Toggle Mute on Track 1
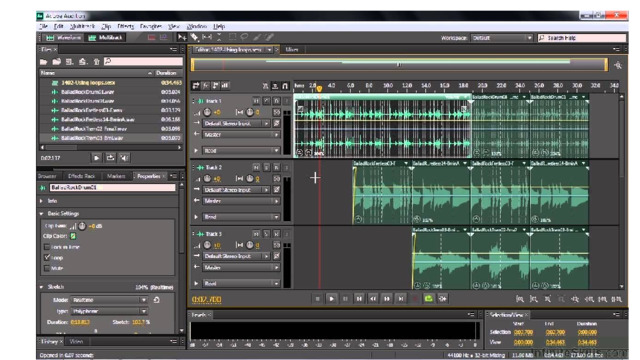Viewport: 640px width, 360px height. click(x=256, y=101)
